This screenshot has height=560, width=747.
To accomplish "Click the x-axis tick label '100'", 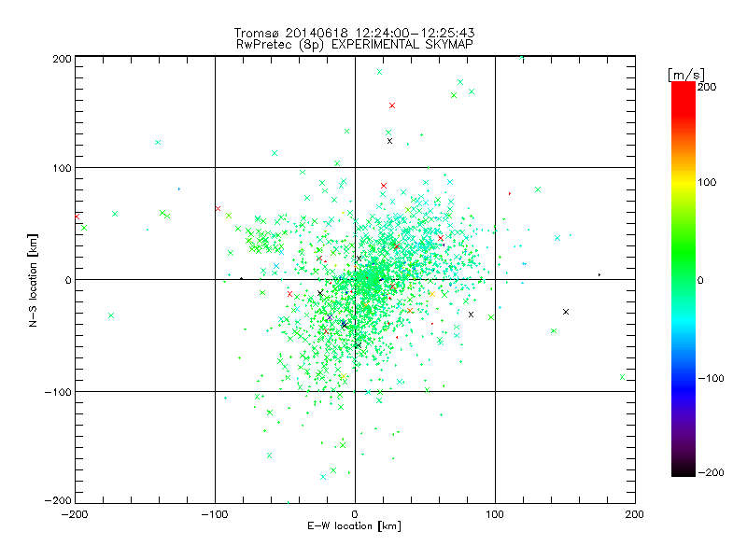I will pos(495,514).
